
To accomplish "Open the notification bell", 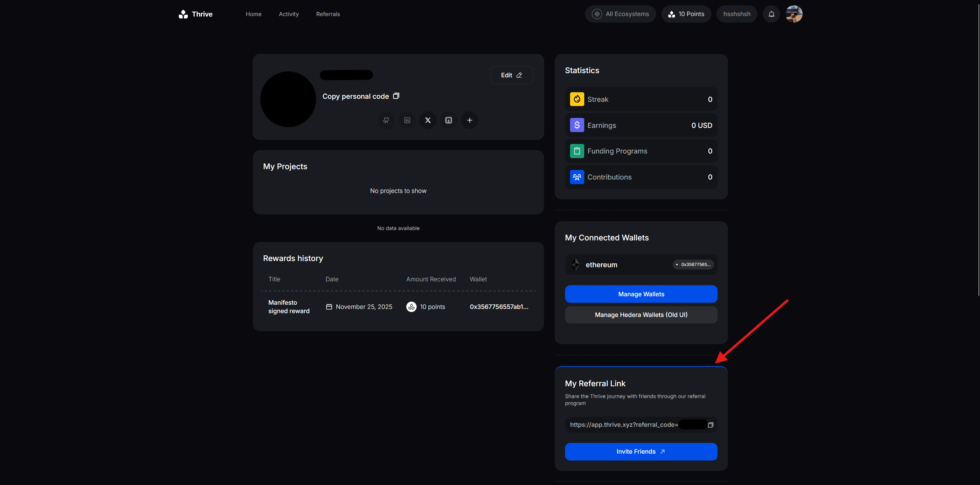I will (x=771, y=14).
